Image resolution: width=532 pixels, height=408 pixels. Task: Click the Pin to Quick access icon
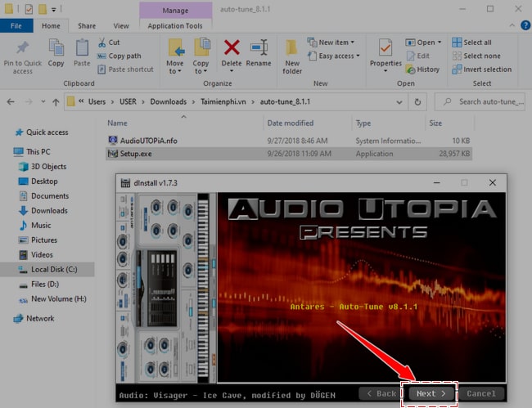tap(22, 47)
